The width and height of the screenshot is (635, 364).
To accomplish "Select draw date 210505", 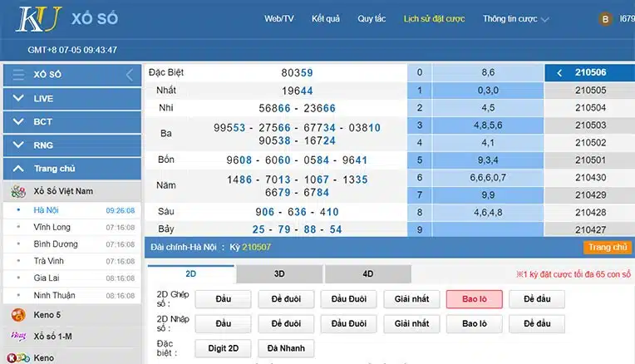I will (590, 91).
